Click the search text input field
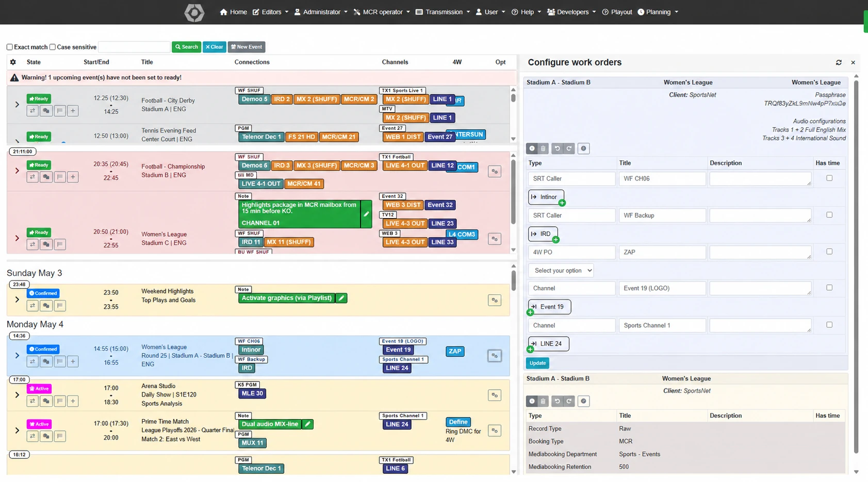 pos(134,47)
